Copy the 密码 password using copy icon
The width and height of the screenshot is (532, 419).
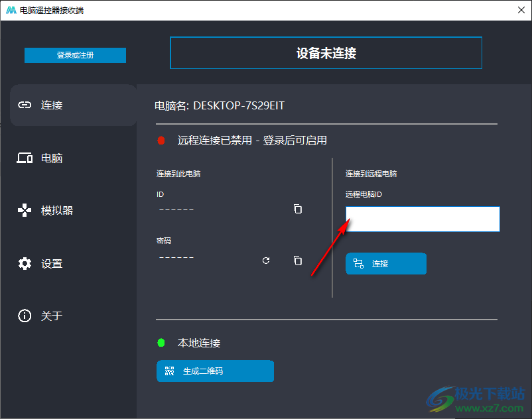coord(297,261)
